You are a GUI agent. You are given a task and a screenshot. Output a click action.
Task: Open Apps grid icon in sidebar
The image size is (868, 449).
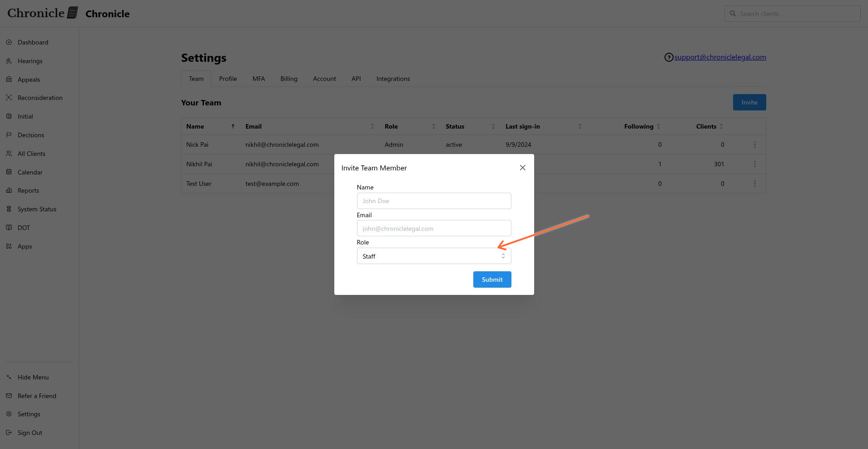pos(9,246)
